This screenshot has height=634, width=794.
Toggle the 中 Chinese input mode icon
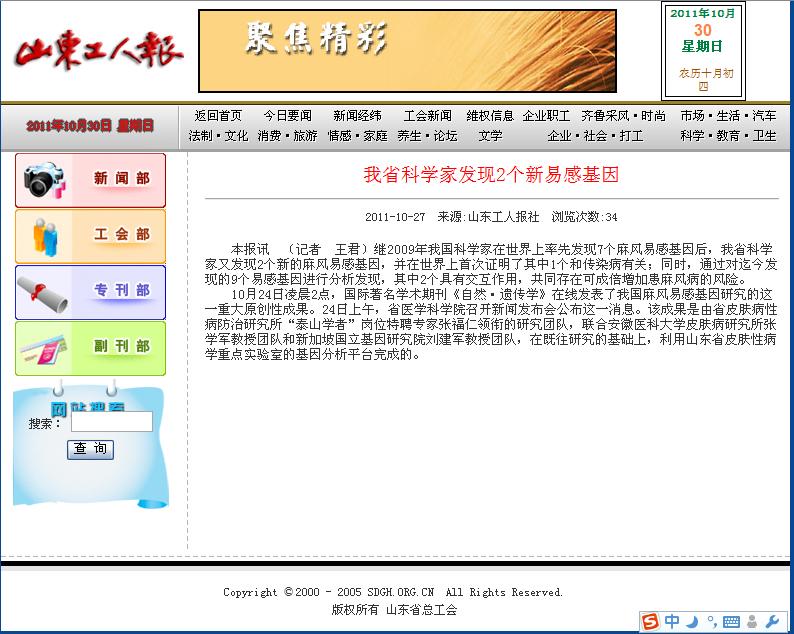click(x=672, y=621)
